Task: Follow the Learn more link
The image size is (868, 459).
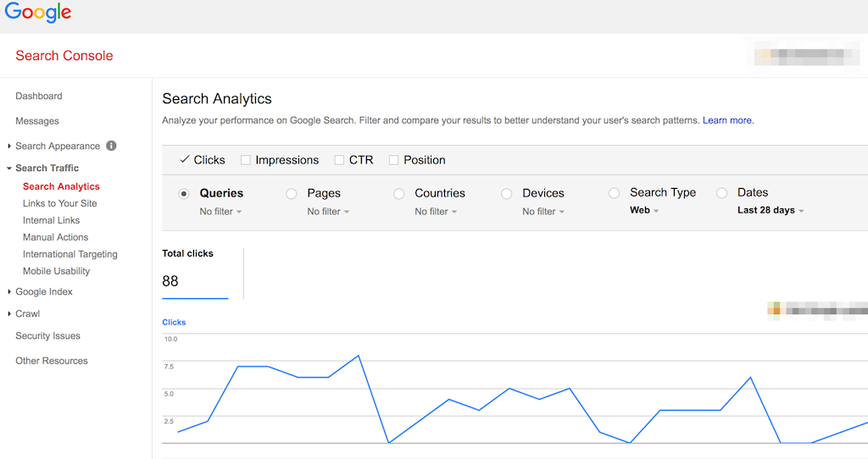Action: 728,120
